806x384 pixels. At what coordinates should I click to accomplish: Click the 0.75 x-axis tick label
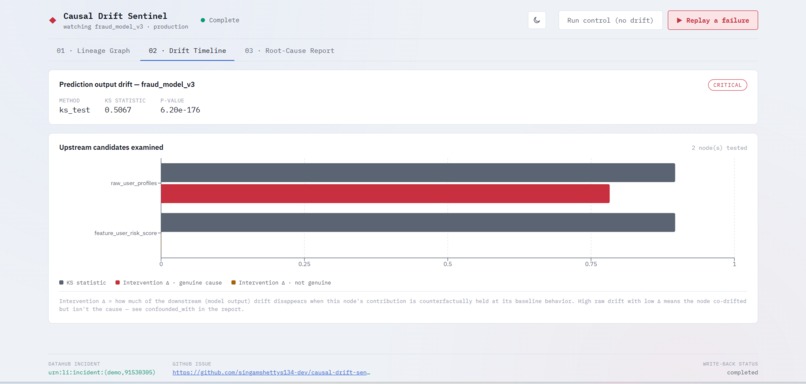pos(591,264)
